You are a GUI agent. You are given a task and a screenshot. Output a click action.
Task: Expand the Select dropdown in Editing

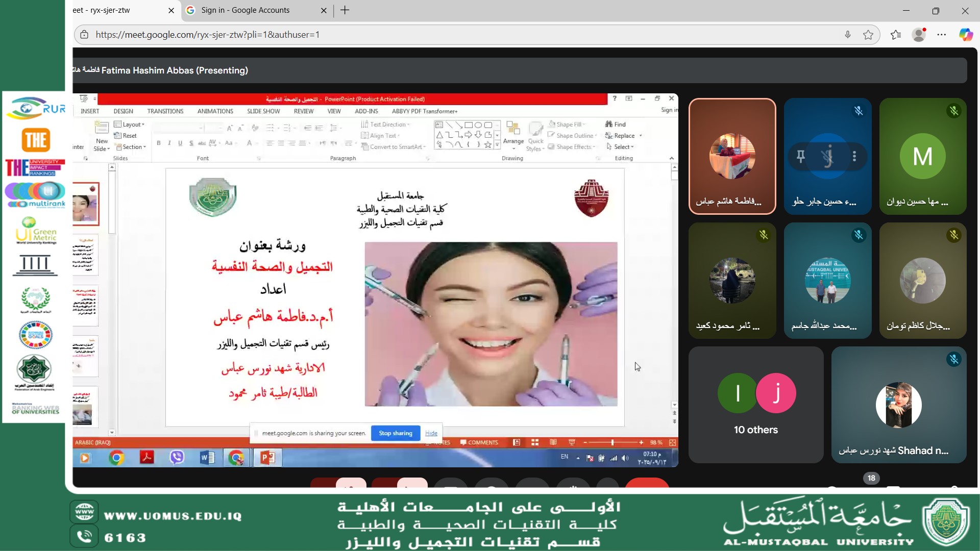620,147
